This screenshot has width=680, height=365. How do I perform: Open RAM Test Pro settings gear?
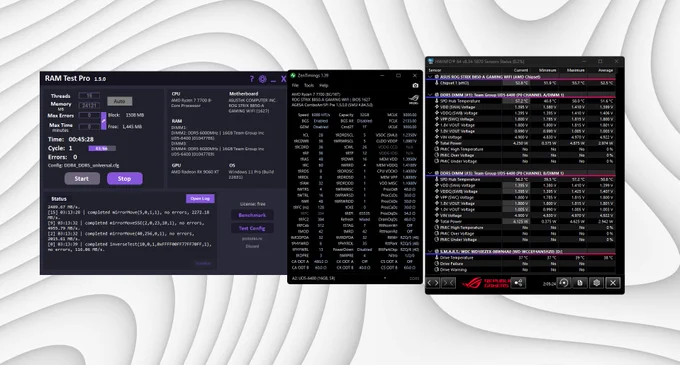pos(262,79)
